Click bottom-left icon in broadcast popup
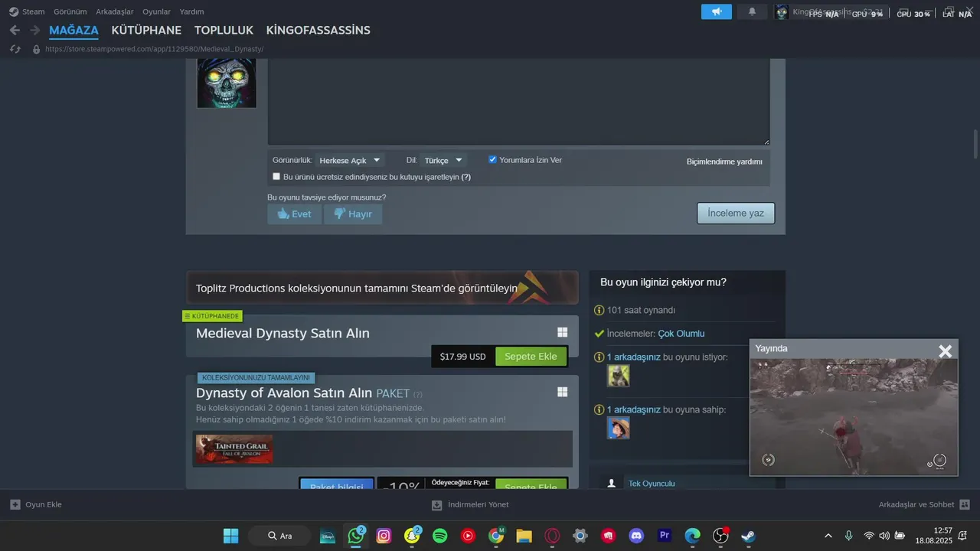 [769, 460]
